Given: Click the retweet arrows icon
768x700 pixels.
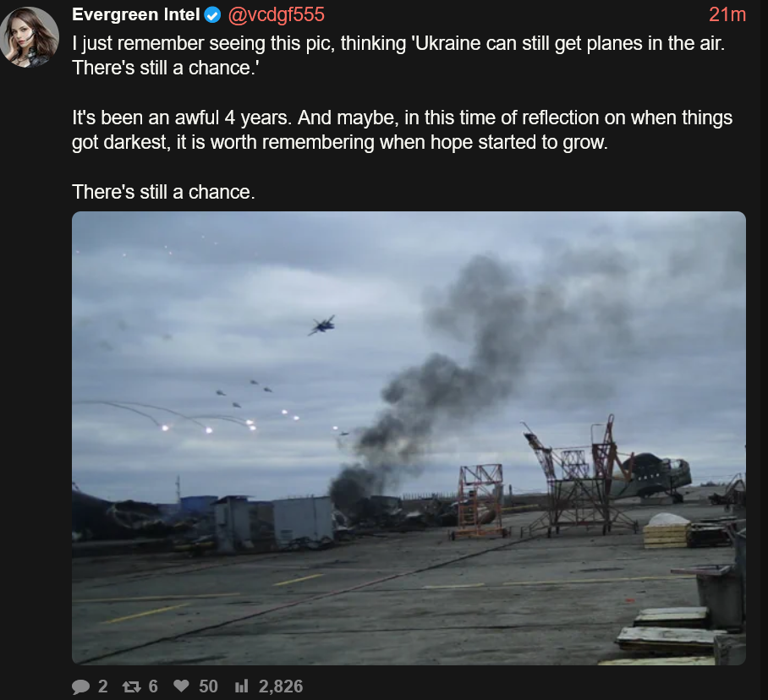Looking at the screenshot, I should [131, 686].
